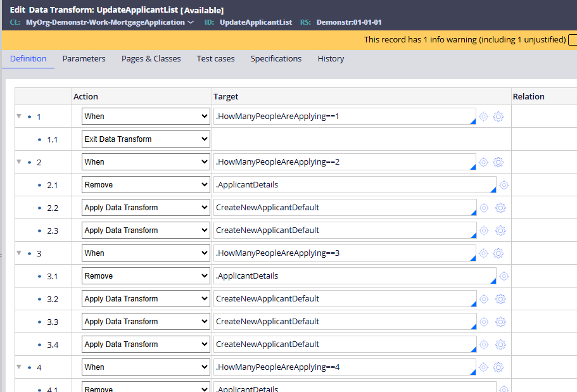Open gear settings for row 3 When condition

click(x=498, y=253)
